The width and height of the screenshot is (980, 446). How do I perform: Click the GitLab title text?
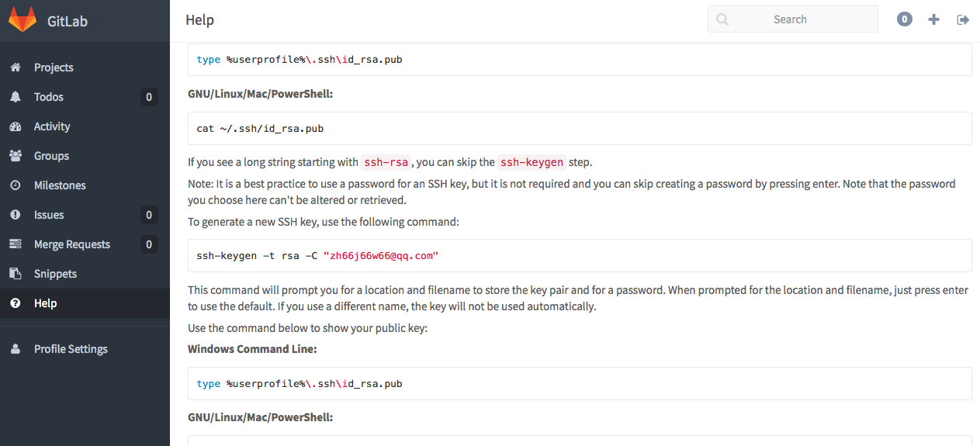68,21
